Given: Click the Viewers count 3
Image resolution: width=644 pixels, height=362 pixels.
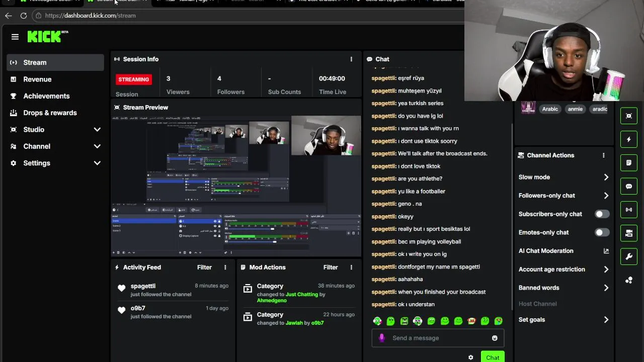Looking at the screenshot, I should click(168, 78).
